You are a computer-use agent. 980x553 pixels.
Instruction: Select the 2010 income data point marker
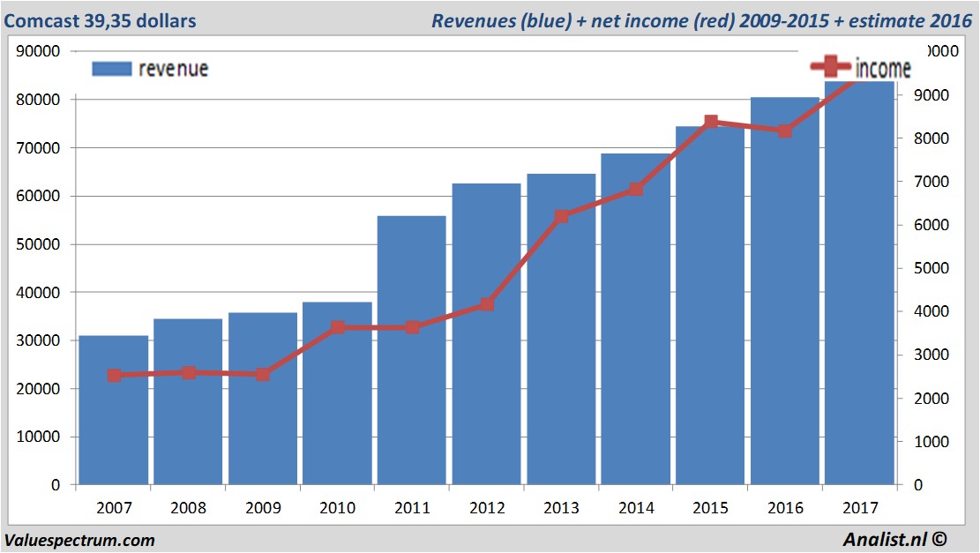(338, 327)
